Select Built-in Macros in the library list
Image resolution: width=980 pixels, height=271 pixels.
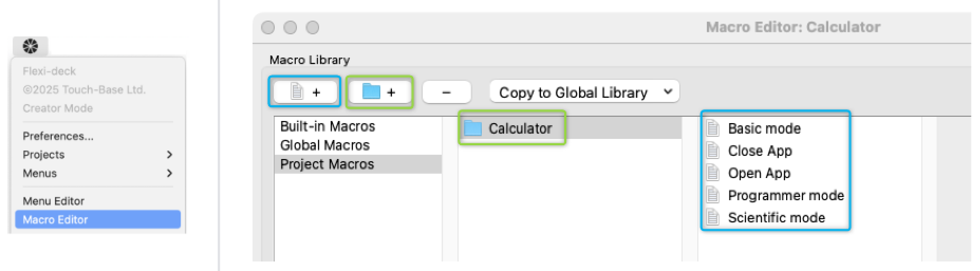point(328,126)
